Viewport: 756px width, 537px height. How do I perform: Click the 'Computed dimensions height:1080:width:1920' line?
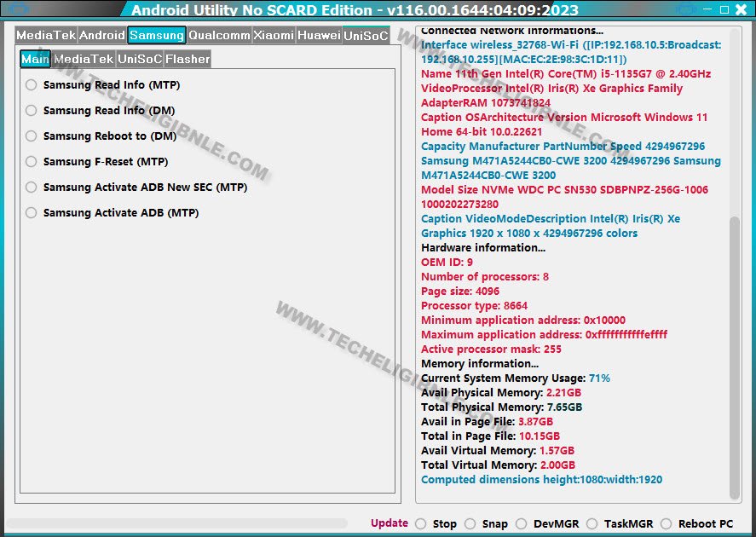[541, 480]
